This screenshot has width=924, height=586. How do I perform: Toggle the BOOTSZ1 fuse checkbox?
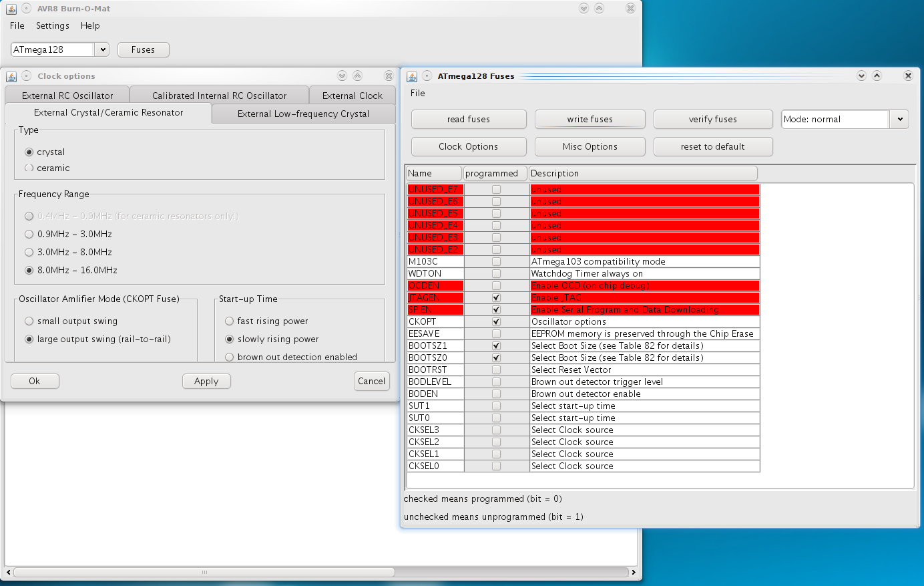coord(496,346)
